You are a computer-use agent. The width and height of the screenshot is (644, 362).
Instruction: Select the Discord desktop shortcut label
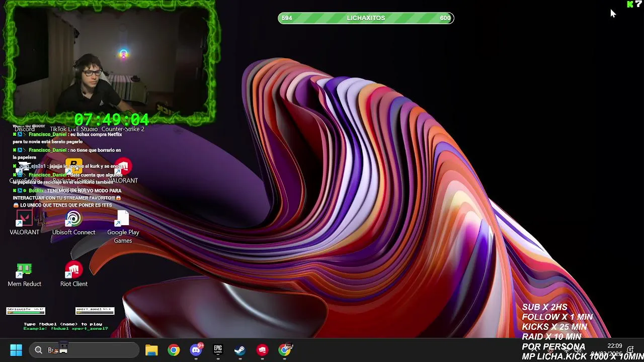pyautogui.click(x=24, y=129)
